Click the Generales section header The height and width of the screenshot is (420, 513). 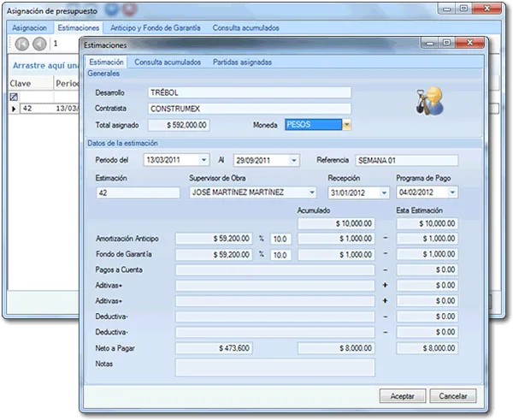(x=103, y=74)
